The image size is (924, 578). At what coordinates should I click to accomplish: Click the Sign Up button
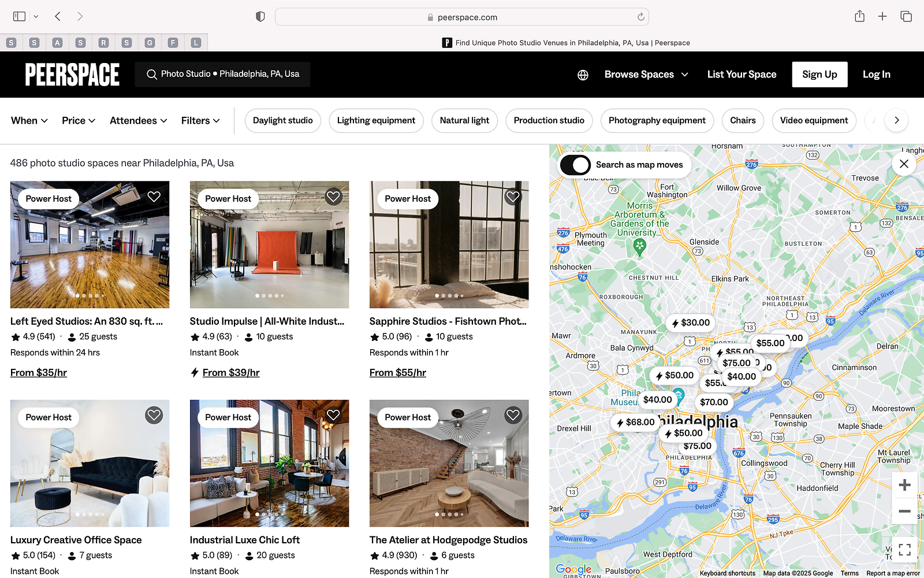pyautogui.click(x=819, y=75)
